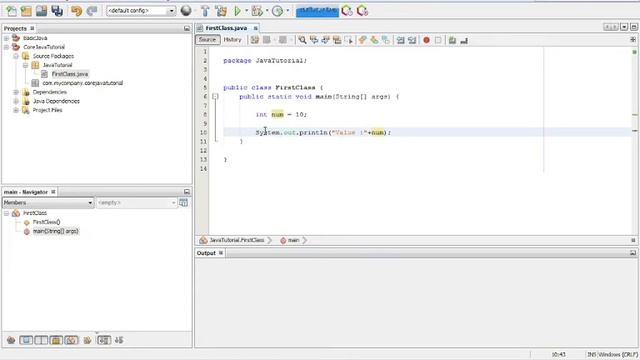The image size is (640, 360).
Task: Switch to the main - Navigator tab
Action: coord(26,192)
